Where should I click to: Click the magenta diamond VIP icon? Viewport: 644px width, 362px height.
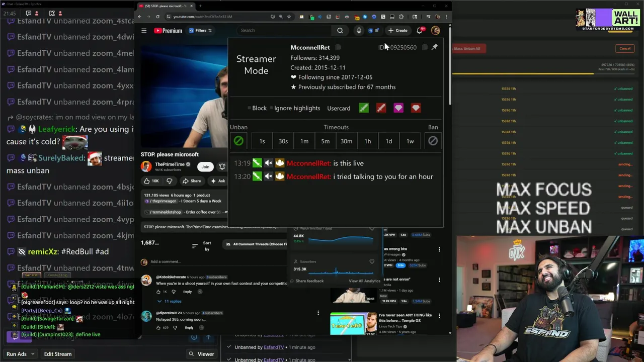(398, 108)
